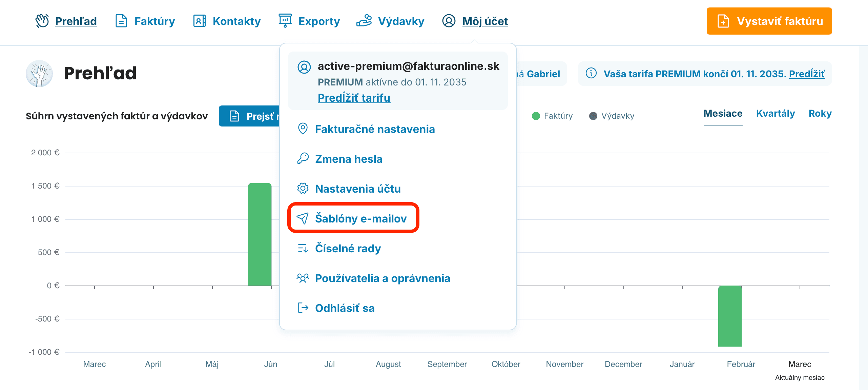Viewport: 868px width, 390px height.
Task: Click the waving hand Prehľad icon
Action: 42,21
